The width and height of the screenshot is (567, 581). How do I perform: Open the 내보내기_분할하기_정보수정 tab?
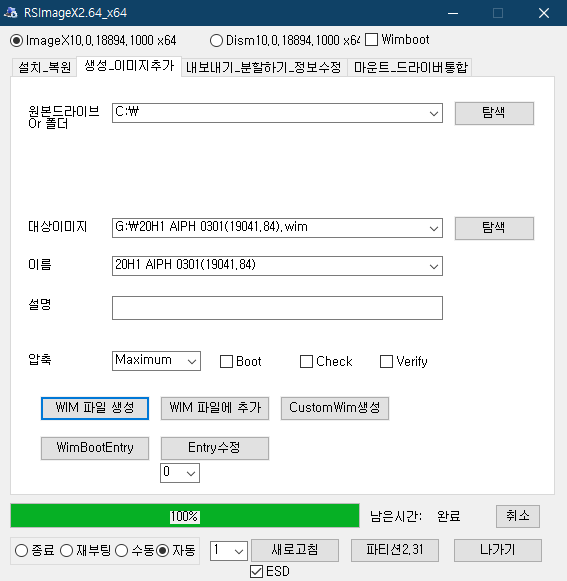click(x=263, y=67)
